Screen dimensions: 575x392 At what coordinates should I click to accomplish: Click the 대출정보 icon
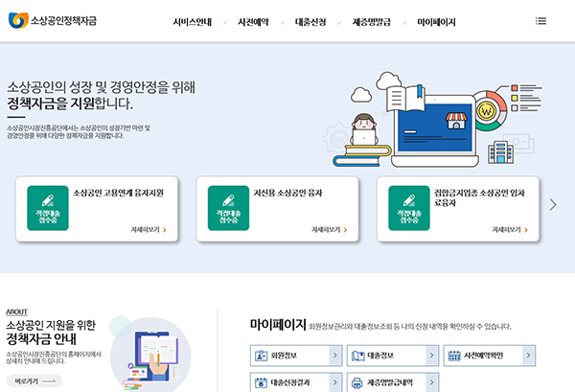[x=356, y=357]
